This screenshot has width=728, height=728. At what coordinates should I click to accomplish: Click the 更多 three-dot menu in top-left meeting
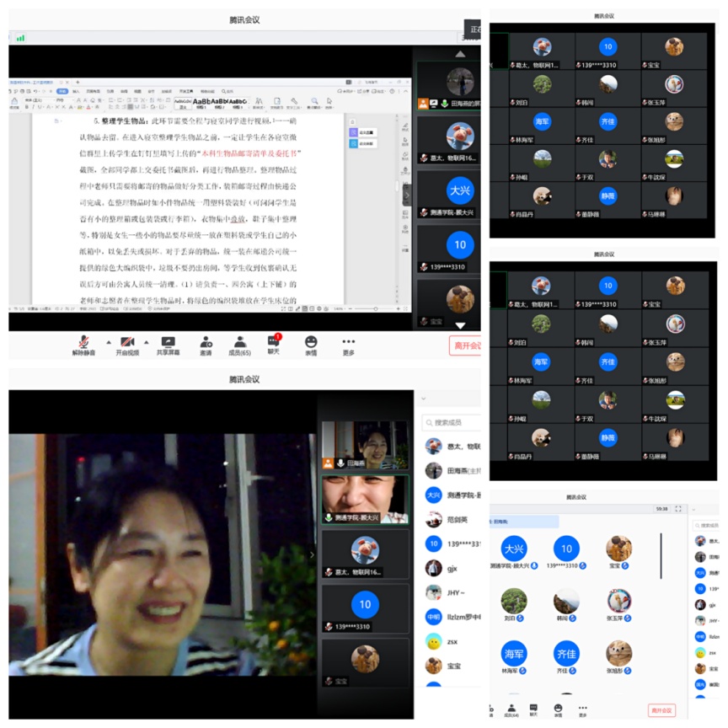[x=348, y=342]
